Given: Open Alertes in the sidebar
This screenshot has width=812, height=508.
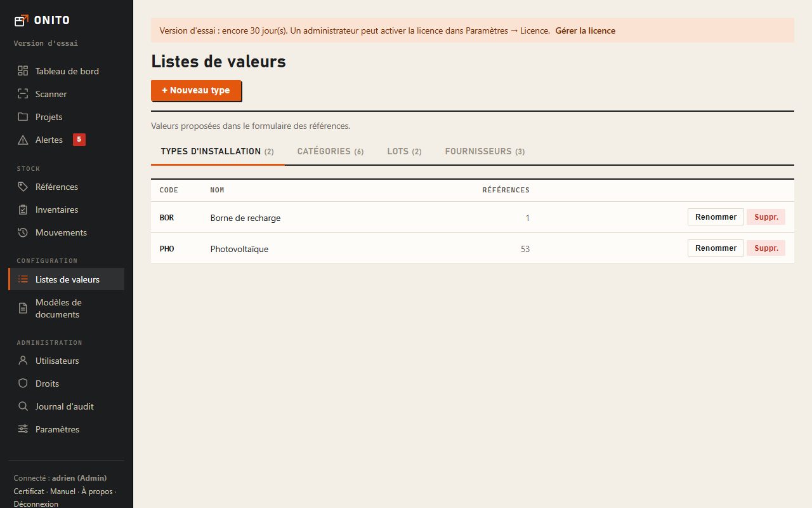Looking at the screenshot, I should [x=67, y=140].
